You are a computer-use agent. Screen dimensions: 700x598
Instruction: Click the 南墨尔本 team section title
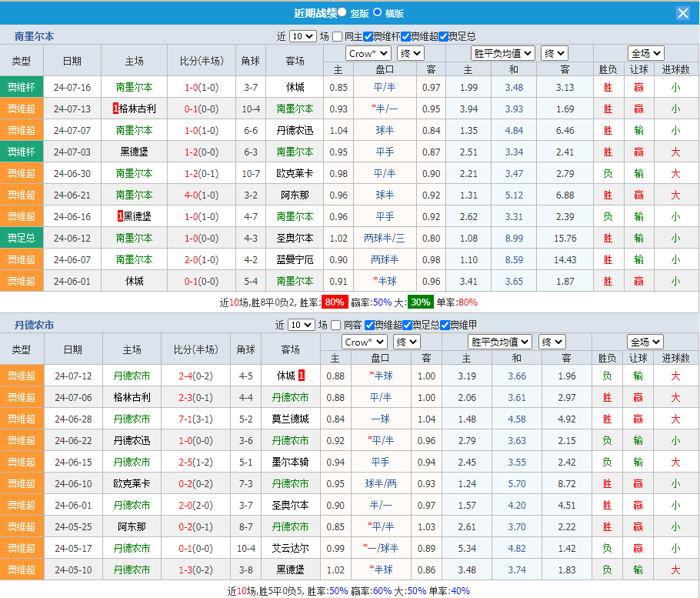point(34,36)
